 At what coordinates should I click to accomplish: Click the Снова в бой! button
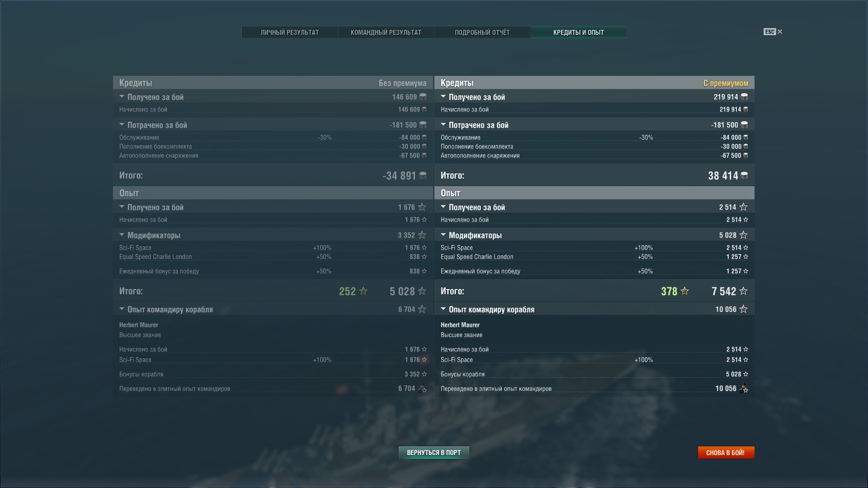[x=726, y=452]
